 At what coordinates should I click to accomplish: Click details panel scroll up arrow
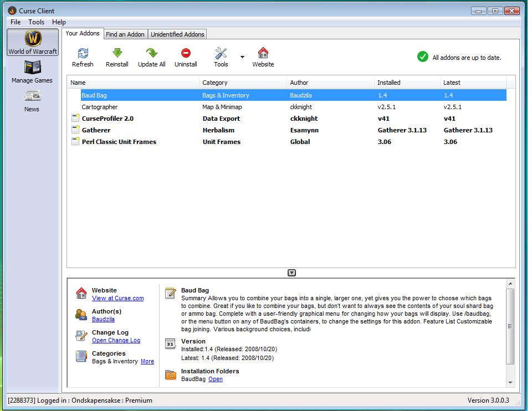point(510,284)
